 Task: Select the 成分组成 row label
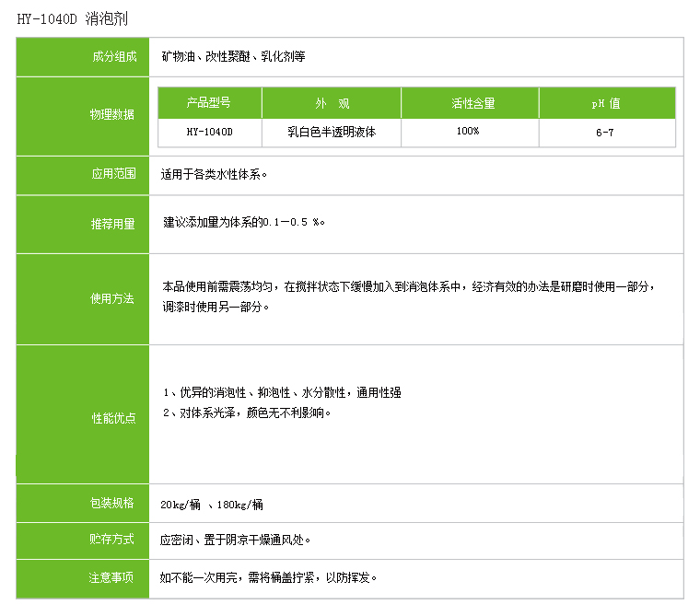coord(111,57)
